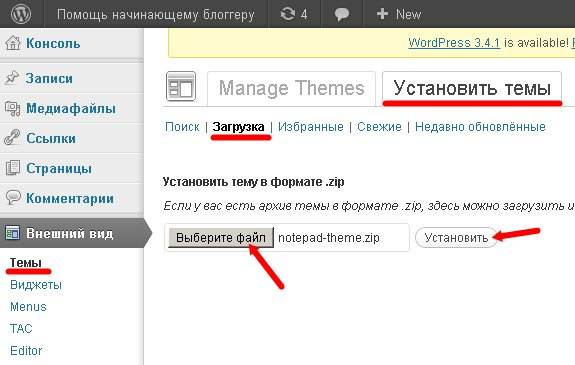This screenshot has height=365, width=575.
Task: Open the Избранные filter link
Action: [311, 127]
